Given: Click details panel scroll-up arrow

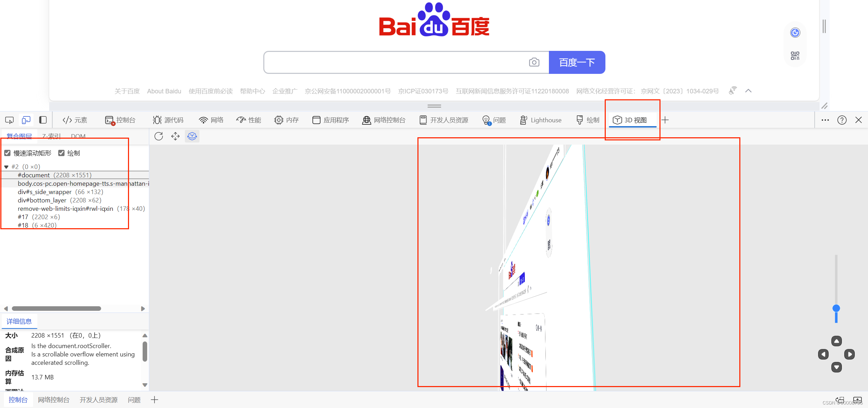Looking at the screenshot, I should pyautogui.click(x=145, y=336).
